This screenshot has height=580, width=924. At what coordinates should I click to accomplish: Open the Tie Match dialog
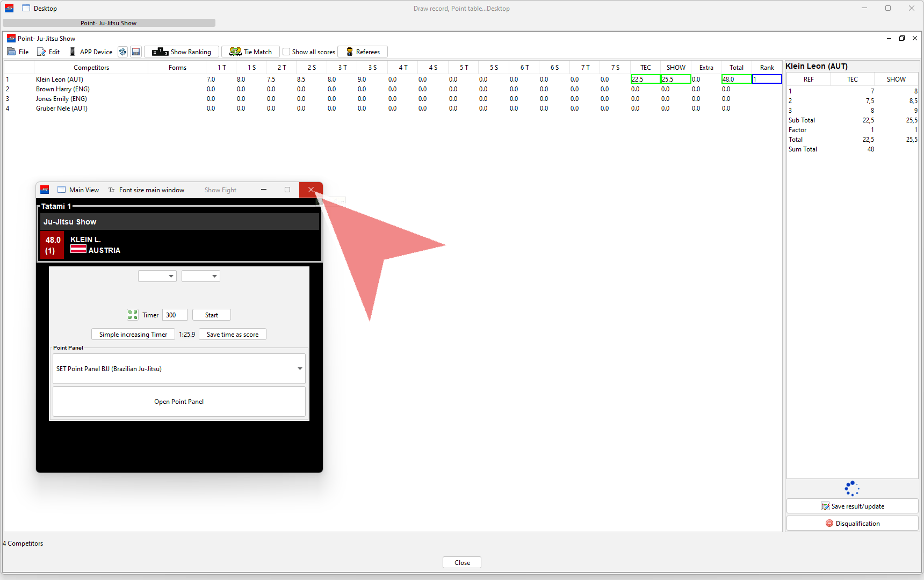250,52
